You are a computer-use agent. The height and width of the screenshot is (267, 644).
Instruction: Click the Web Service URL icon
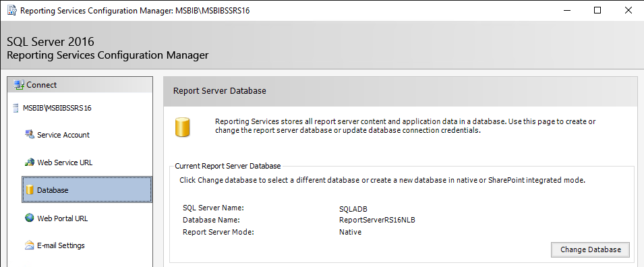click(x=30, y=162)
